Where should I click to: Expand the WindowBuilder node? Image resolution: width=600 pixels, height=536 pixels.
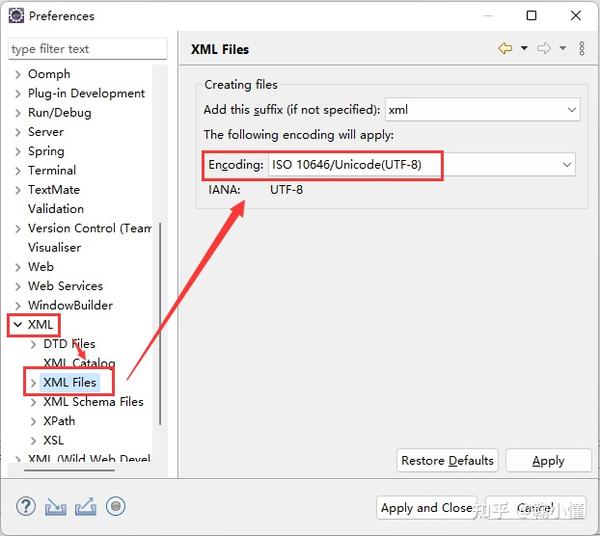coord(18,306)
